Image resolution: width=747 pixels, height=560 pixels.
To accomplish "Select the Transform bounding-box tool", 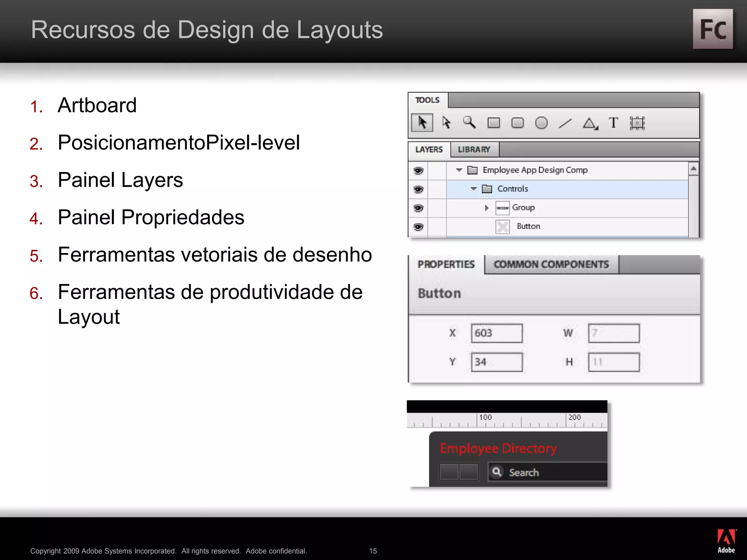I will point(637,123).
